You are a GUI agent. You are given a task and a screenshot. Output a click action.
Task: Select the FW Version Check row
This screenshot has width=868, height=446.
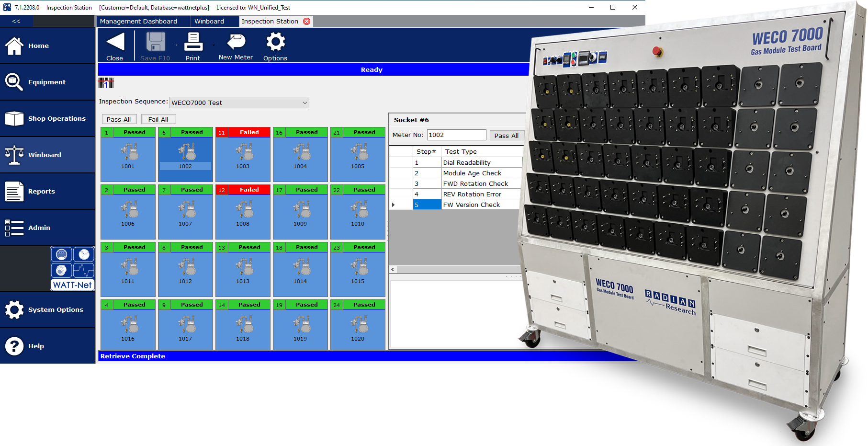(455, 205)
